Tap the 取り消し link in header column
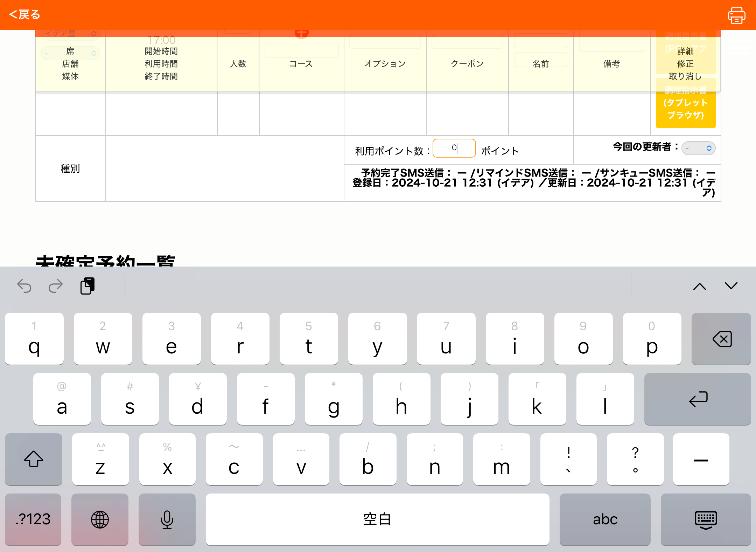 pos(685,76)
